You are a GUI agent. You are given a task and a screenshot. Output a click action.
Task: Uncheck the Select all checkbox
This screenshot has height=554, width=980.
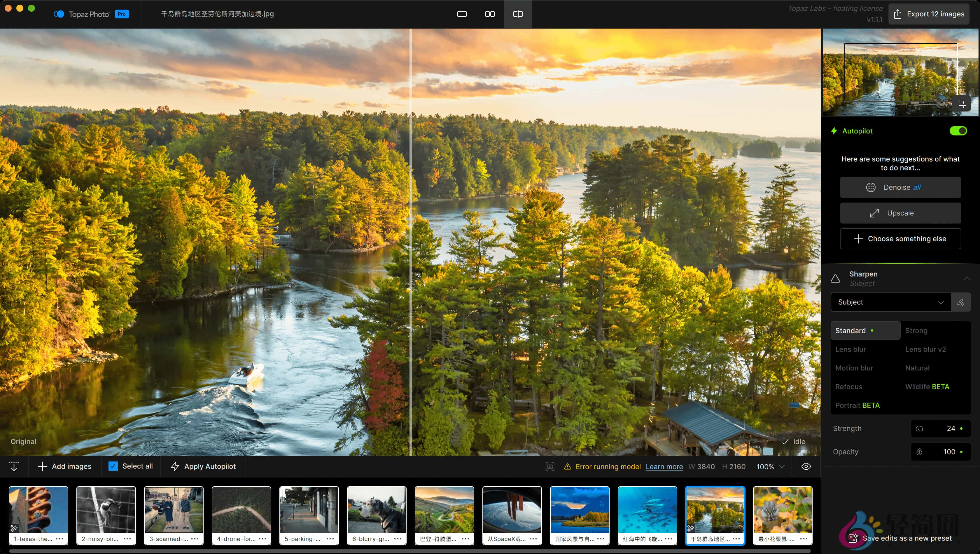coord(113,466)
